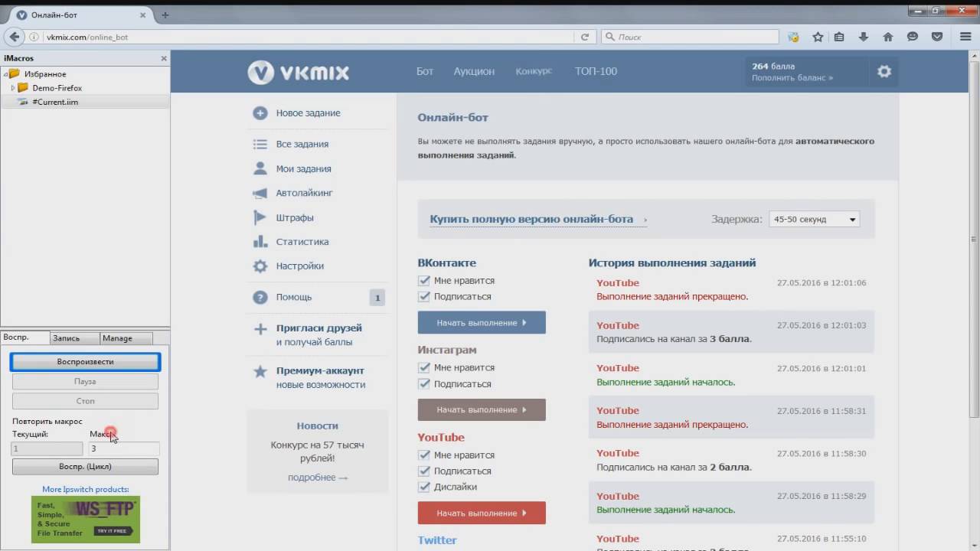Click the plus icon beside Пригласи друзей
Viewport: 980px width, 551px height.
pyautogui.click(x=260, y=329)
